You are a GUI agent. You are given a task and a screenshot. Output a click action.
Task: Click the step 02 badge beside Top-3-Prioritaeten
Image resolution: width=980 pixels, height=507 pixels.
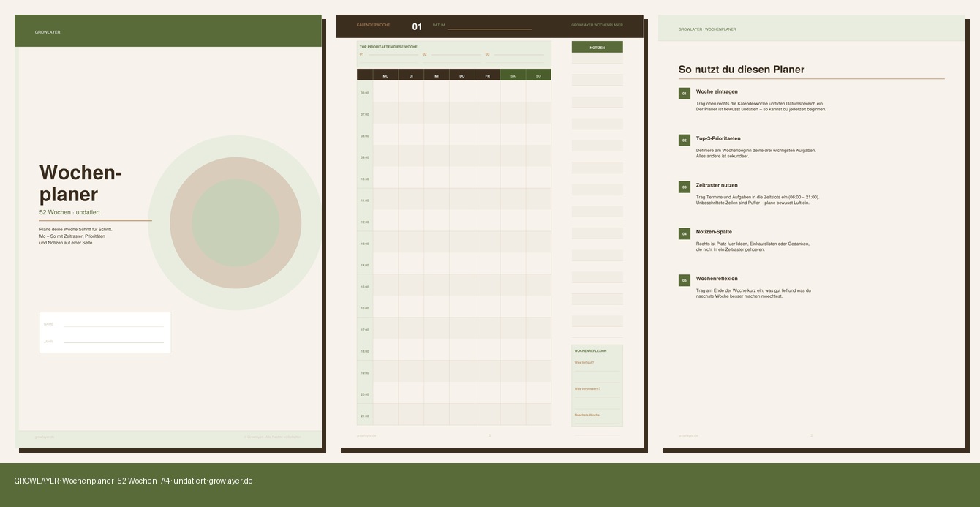click(684, 140)
